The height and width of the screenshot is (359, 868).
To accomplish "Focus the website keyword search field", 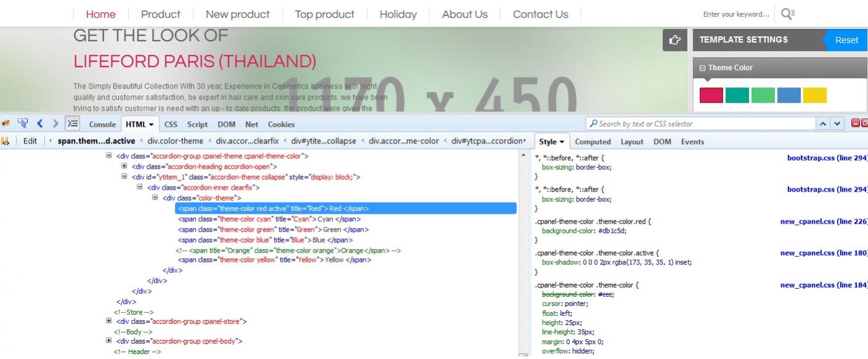I will [x=737, y=14].
